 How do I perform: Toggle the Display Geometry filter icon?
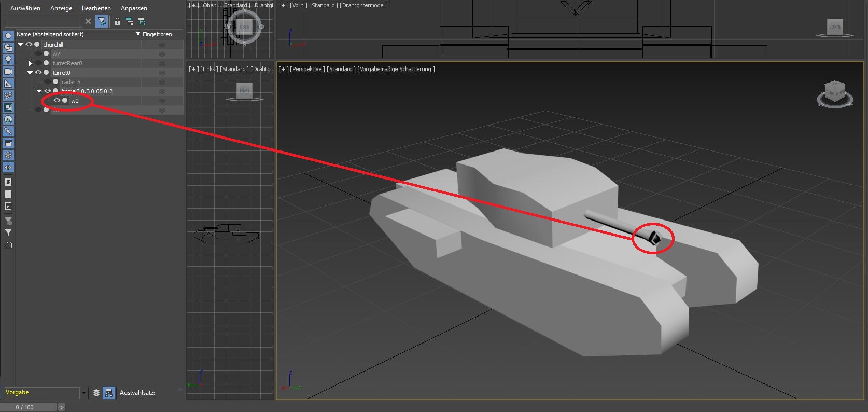tap(8, 36)
